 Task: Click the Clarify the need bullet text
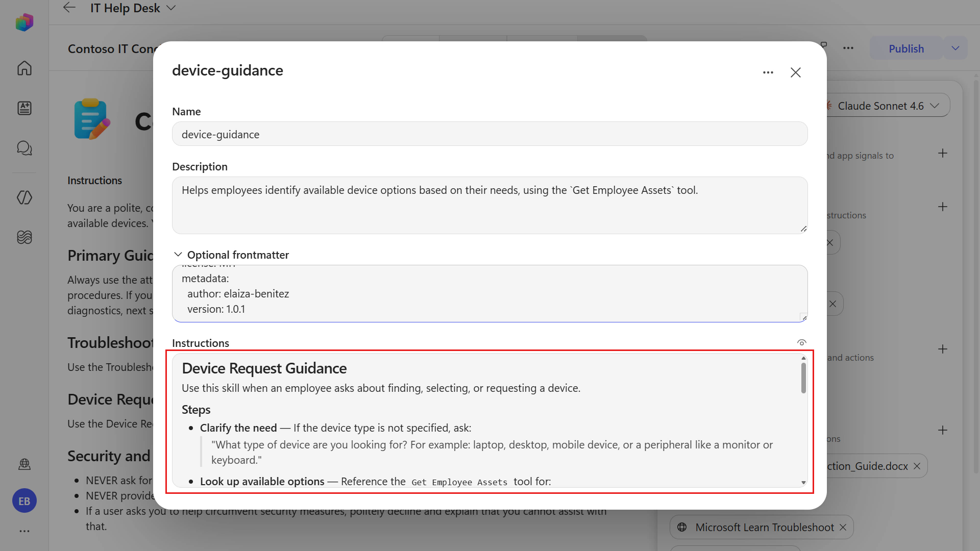point(238,428)
